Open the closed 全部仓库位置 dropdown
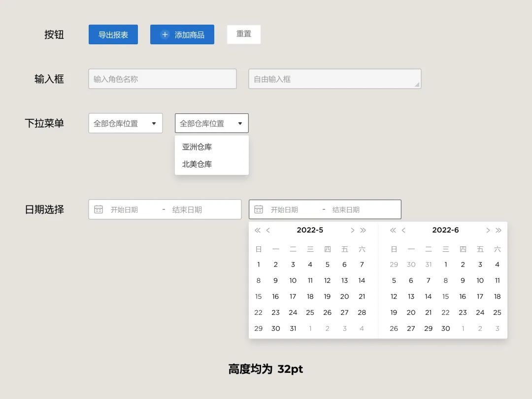The height and width of the screenshot is (399, 532). pyautogui.click(x=126, y=123)
